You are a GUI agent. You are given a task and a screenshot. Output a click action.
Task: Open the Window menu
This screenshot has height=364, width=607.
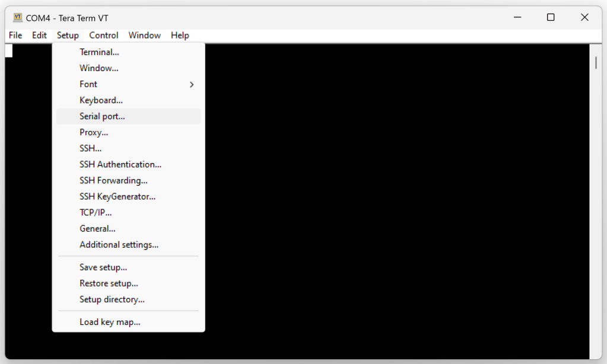(144, 36)
